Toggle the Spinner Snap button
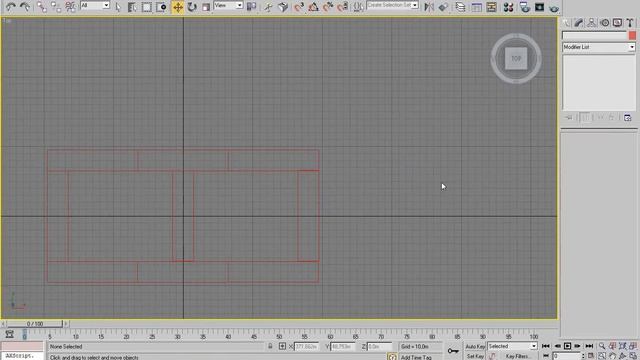This screenshot has width=640, height=360. point(343,7)
